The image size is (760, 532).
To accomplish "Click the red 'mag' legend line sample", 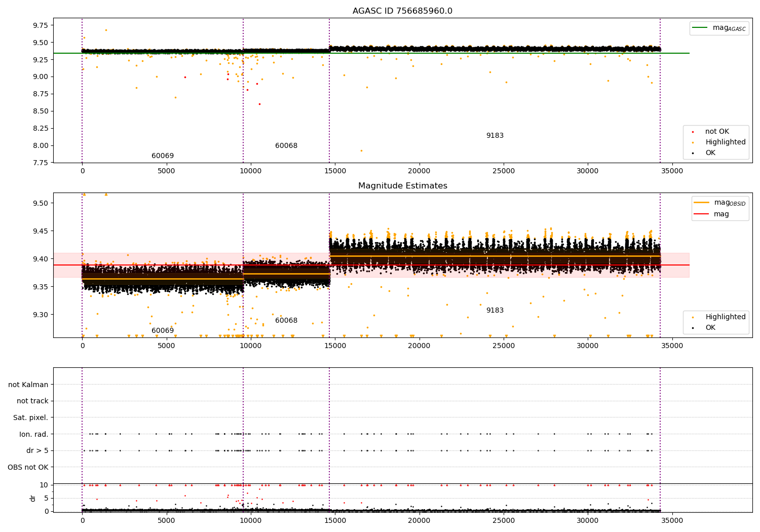I will 701,214.
